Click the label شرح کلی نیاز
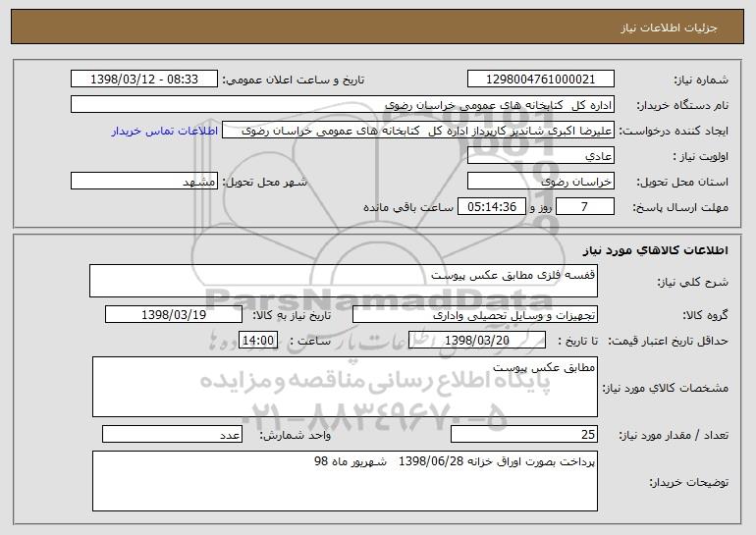Image resolution: width=756 pixels, height=535 pixels. [x=693, y=282]
